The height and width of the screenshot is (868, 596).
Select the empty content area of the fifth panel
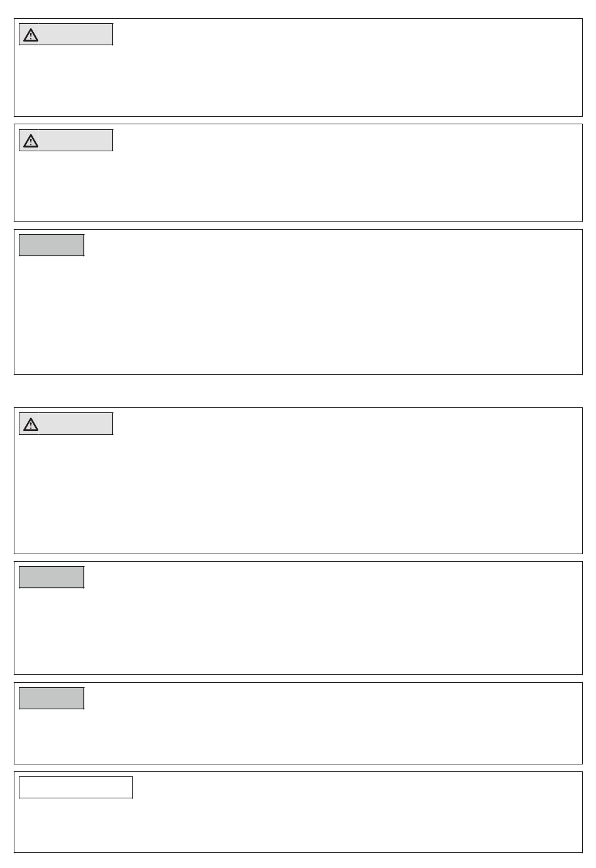coord(298,630)
